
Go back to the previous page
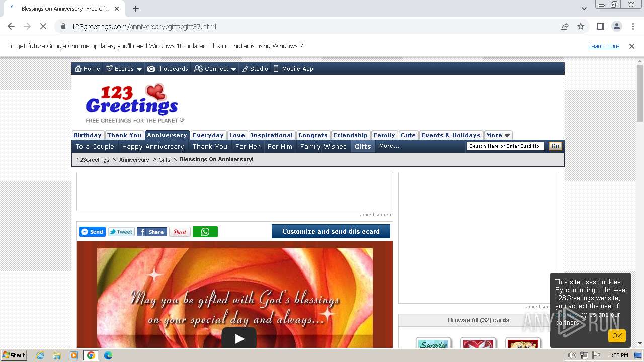pyautogui.click(x=11, y=26)
